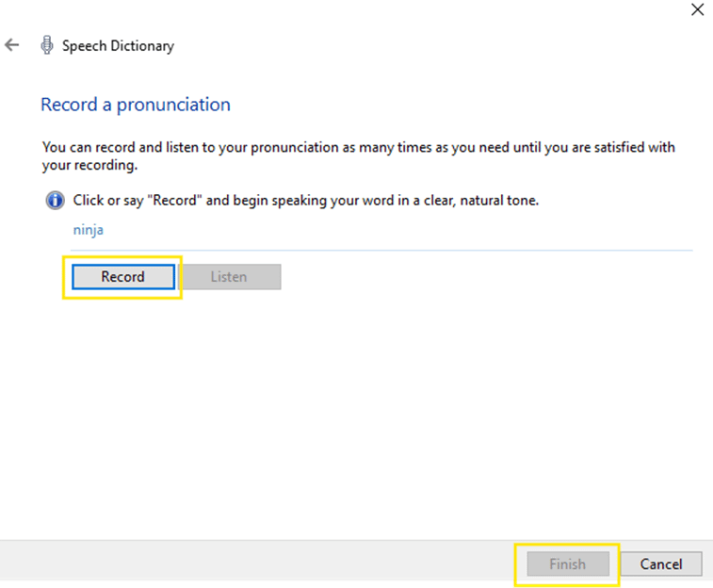The width and height of the screenshot is (713, 588).
Task: Close the Speech Dictionary window
Action: tap(697, 10)
